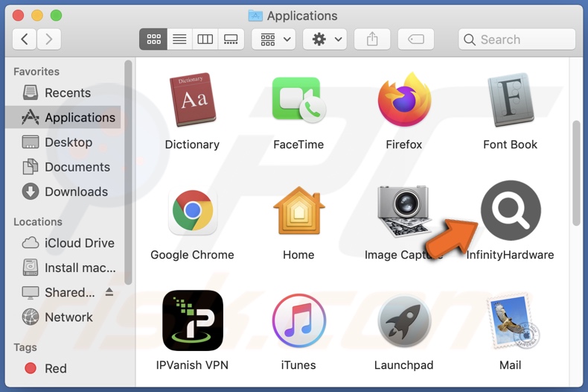Switch to column view
Screen dimensions: 588x392
[205, 39]
